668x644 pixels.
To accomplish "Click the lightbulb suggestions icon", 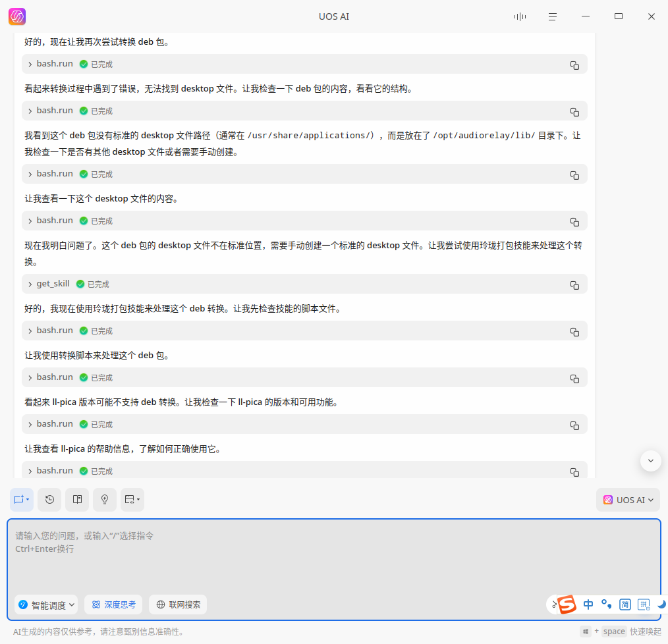I will tap(105, 500).
